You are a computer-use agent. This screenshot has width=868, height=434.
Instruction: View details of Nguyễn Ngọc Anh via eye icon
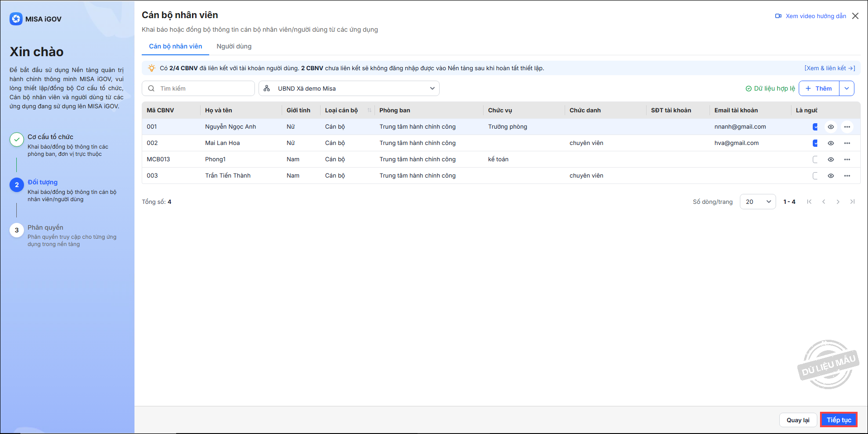click(x=831, y=127)
